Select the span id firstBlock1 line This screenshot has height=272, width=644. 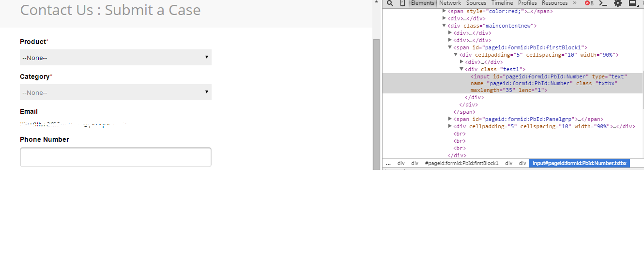click(520, 47)
